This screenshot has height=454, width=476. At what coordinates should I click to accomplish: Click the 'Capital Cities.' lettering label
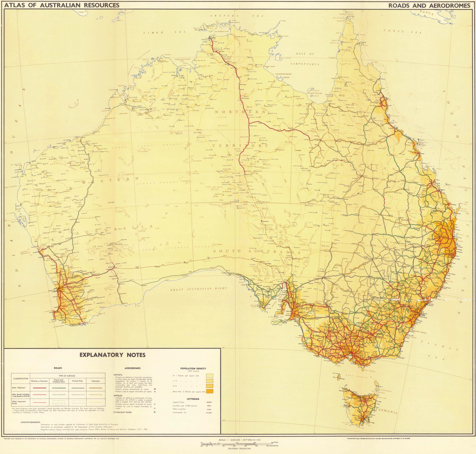click(x=179, y=402)
